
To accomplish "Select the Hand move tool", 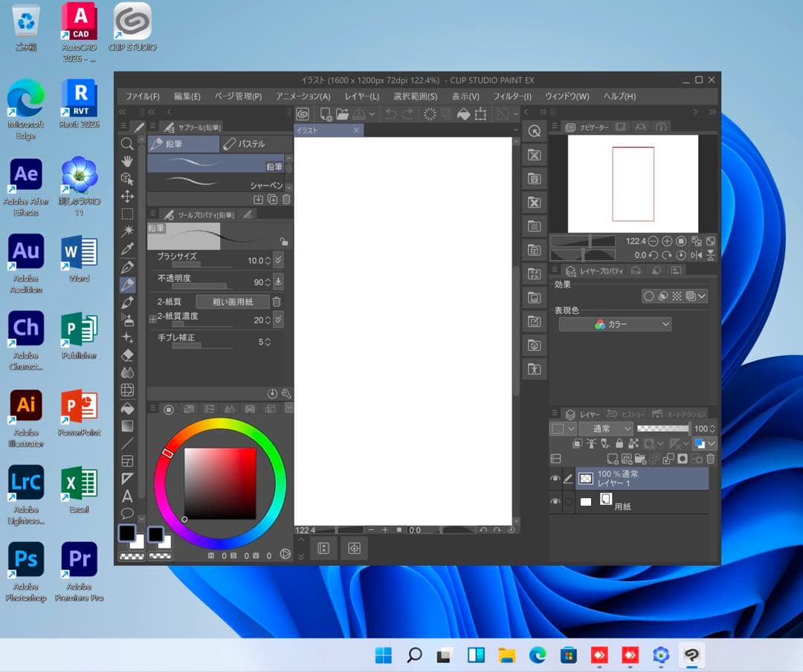I will (127, 161).
